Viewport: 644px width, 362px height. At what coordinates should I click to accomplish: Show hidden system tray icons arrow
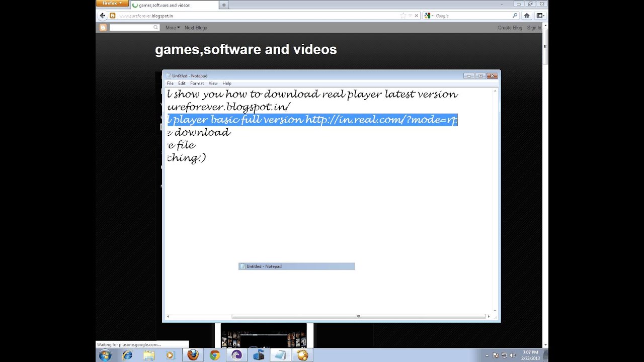click(487, 355)
